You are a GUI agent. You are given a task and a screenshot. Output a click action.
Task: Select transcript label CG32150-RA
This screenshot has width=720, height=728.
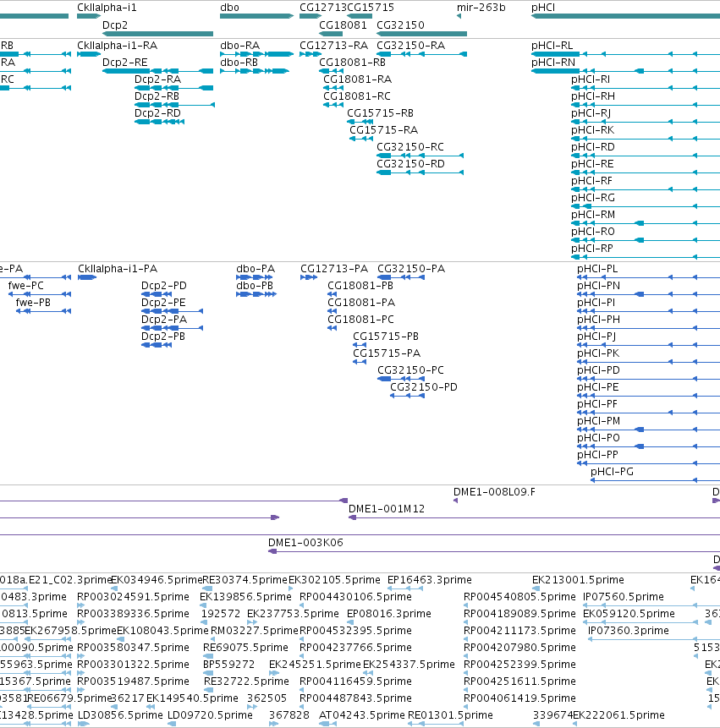point(410,46)
